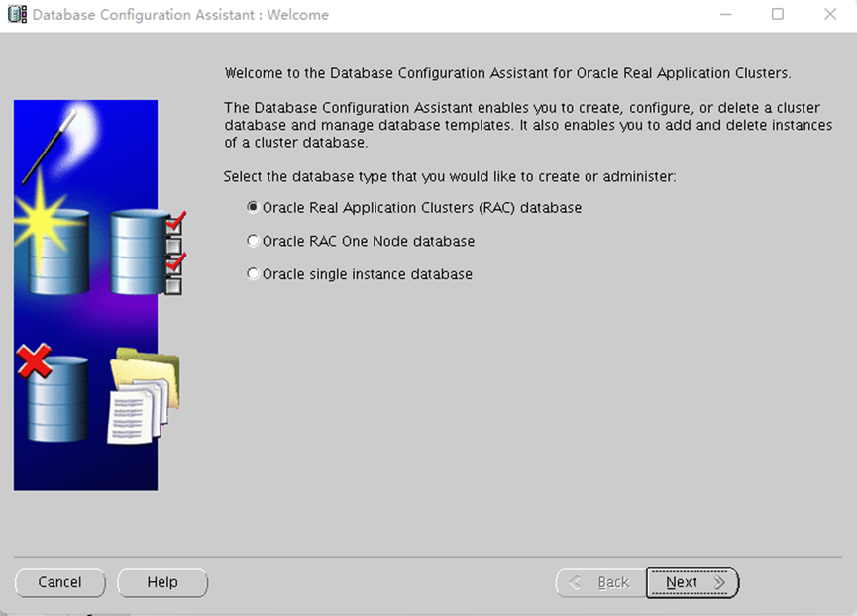This screenshot has height=616, width=857.
Task: Pick Oracle single instance database radio button
Action: click(x=253, y=274)
